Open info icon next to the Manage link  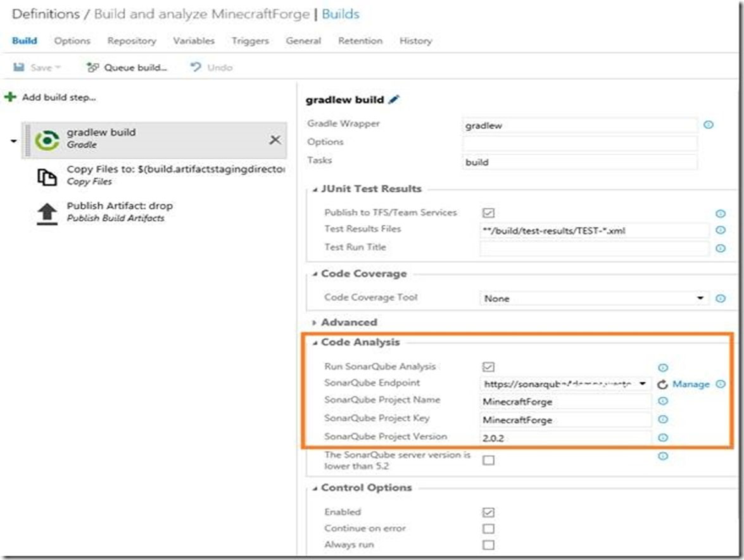(721, 384)
